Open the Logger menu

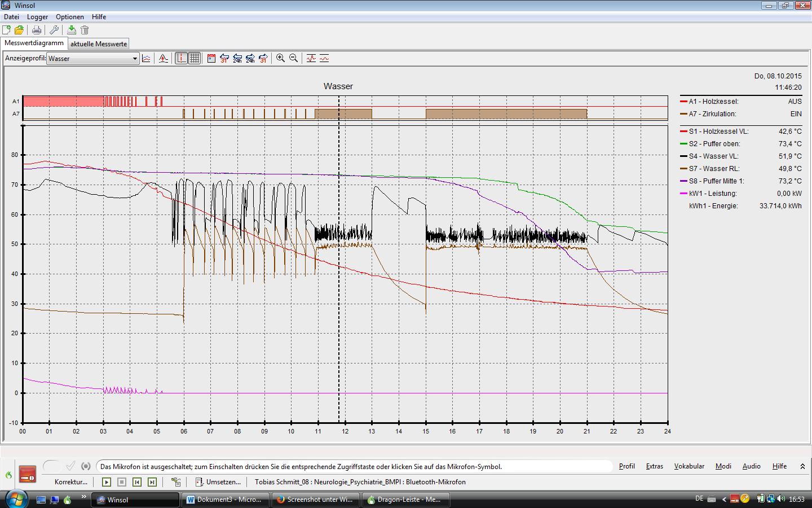37,17
